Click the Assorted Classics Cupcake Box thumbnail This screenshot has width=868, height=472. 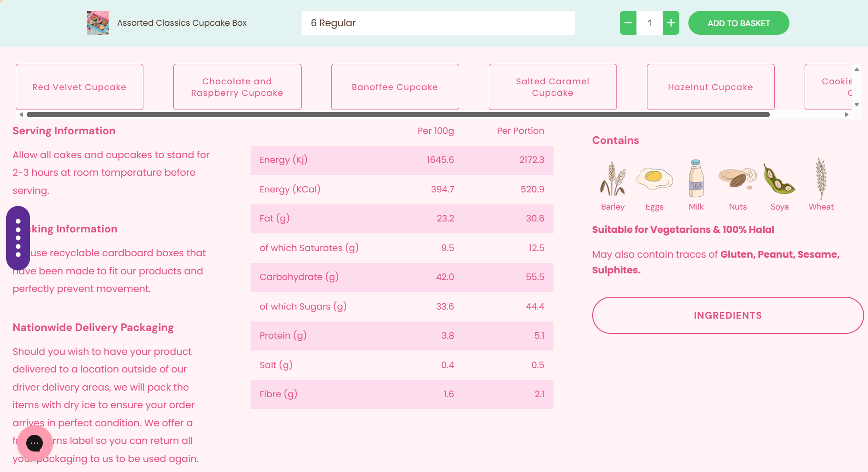(x=98, y=23)
